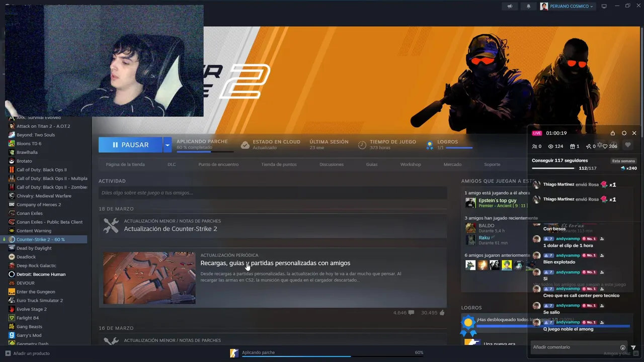Click the Brotato game icon
Image resolution: width=644 pixels, height=362 pixels.
click(x=12, y=161)
